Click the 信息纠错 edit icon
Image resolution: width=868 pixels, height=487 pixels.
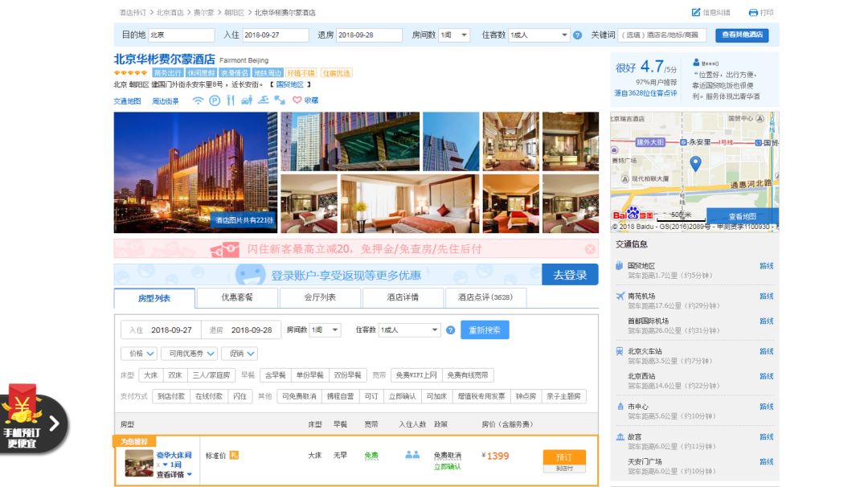coord(696,12)
